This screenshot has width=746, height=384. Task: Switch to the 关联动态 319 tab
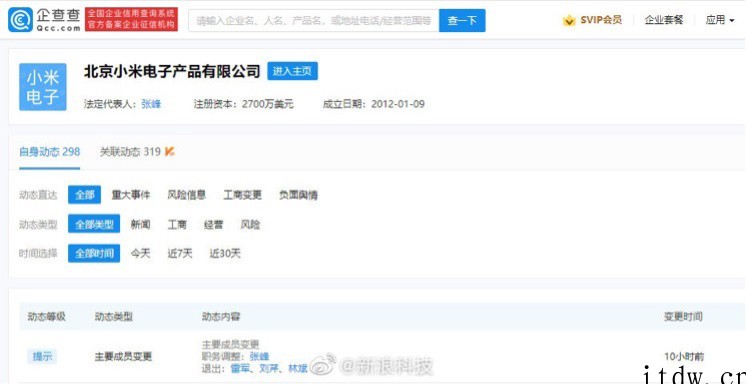130,152
